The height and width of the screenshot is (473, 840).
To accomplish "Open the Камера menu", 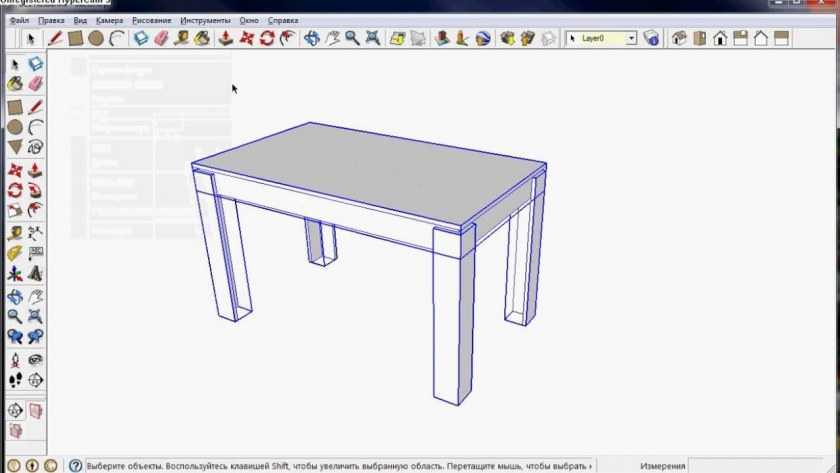I will click(x=109, y=20).
